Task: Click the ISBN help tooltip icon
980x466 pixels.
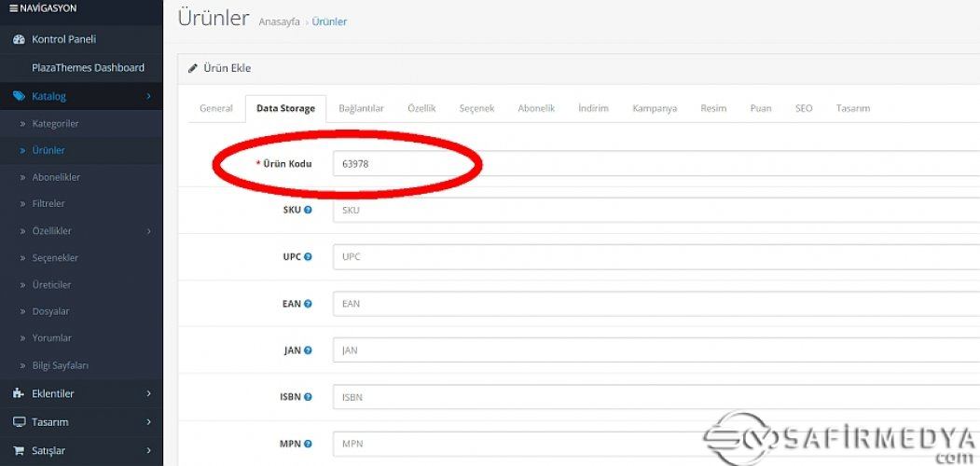Action: point(308,397)
